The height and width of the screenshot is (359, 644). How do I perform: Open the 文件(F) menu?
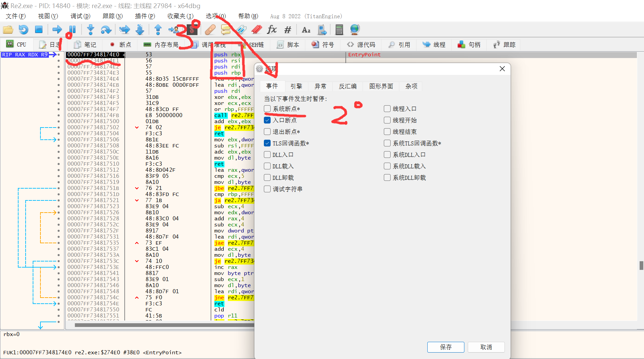click(16, 16)
